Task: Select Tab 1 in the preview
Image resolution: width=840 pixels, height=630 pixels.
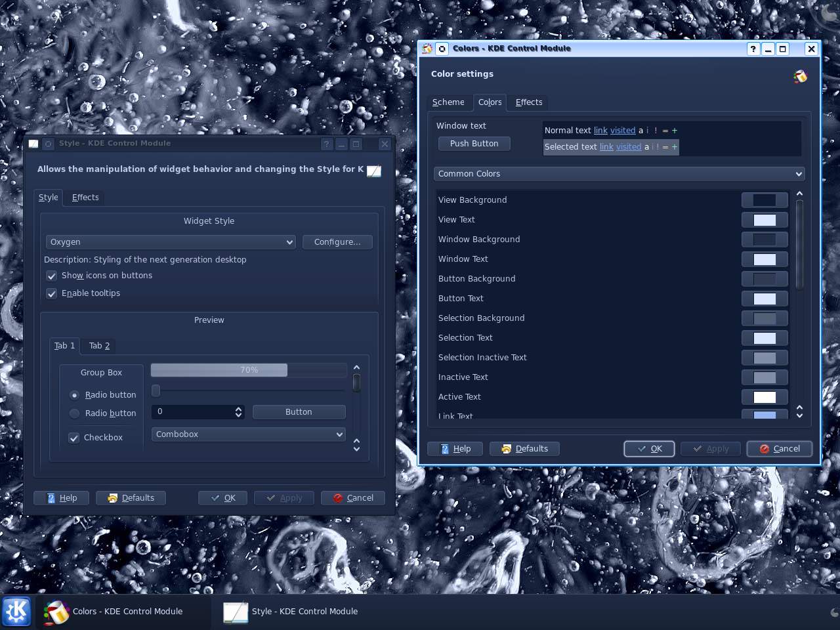Action: point(64,346)
